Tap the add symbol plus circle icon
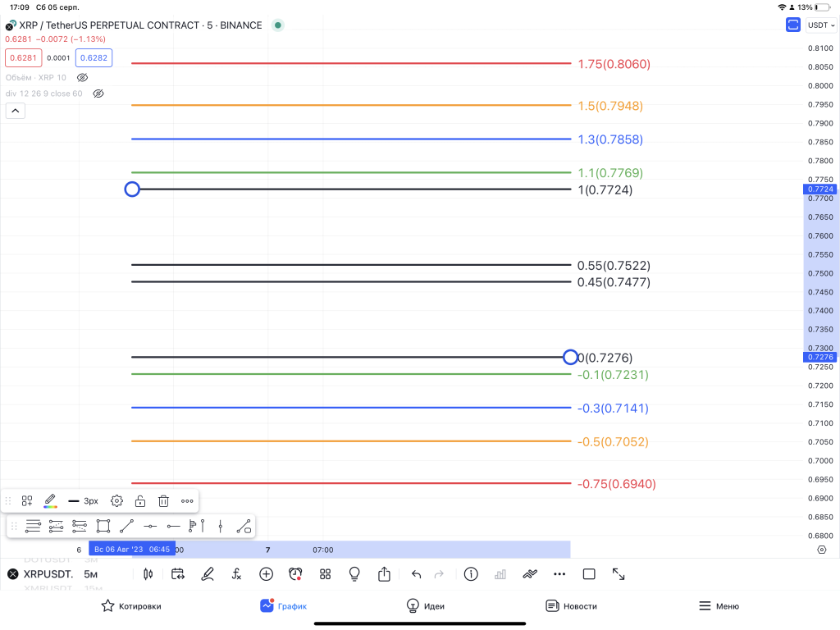The height and width of the screenshot is (630, 840). (x=267, y=574)
